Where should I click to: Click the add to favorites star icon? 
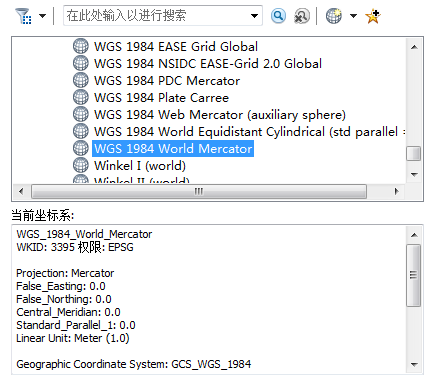(x=373, y=16)
